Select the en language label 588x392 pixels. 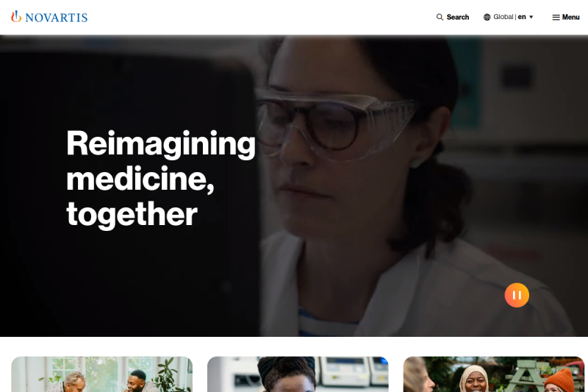point(522,17)
